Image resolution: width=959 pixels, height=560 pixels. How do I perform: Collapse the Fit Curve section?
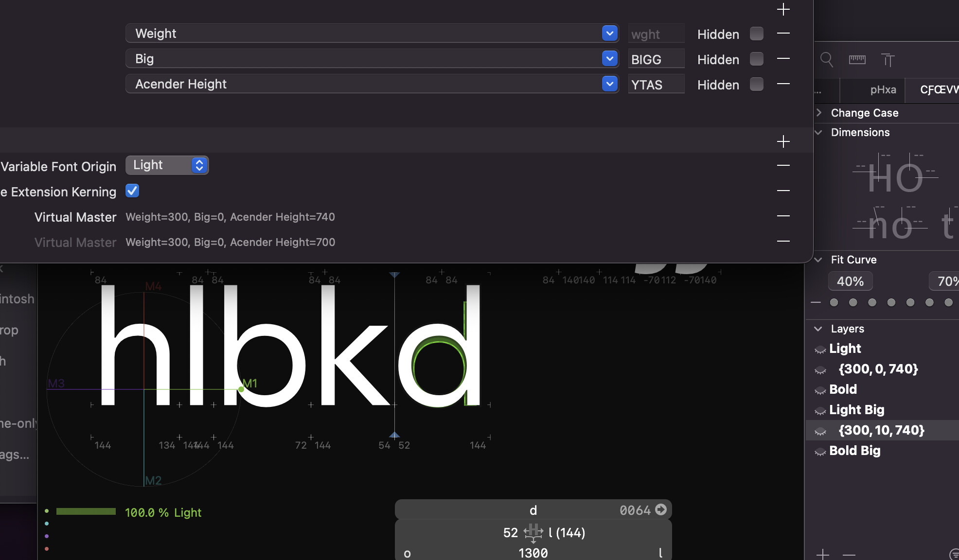[x=818, y=260]
